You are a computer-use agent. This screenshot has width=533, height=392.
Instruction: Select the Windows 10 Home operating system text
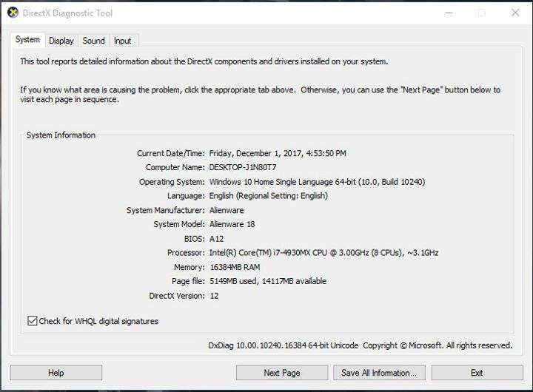click(x=317, y=182)
